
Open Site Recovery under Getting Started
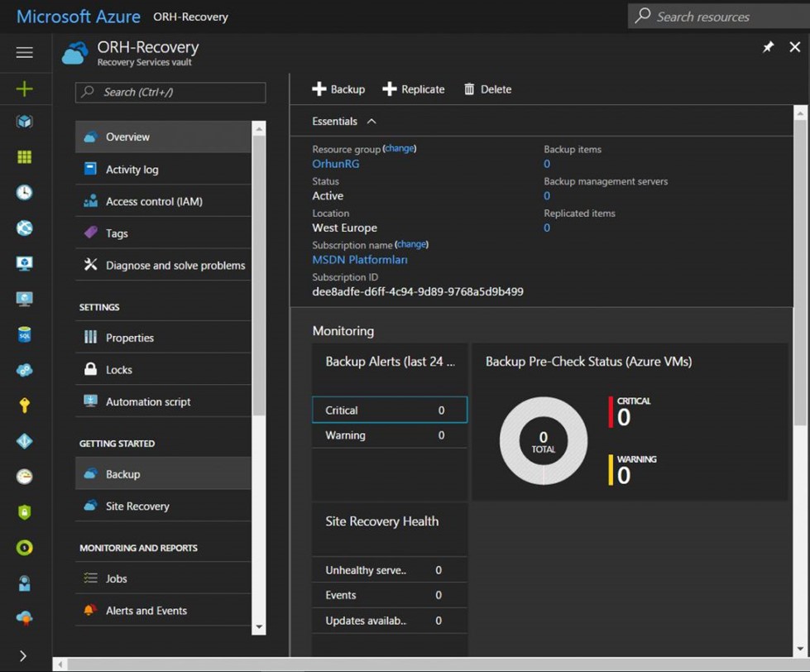coord(163,506)
